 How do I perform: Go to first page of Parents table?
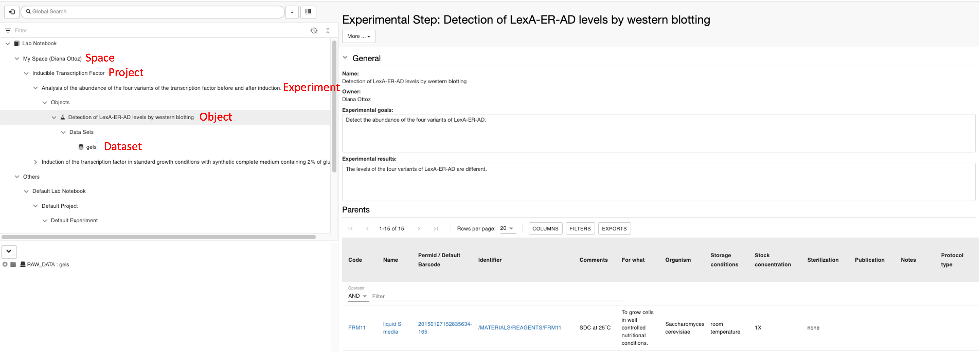click(350, 229)
